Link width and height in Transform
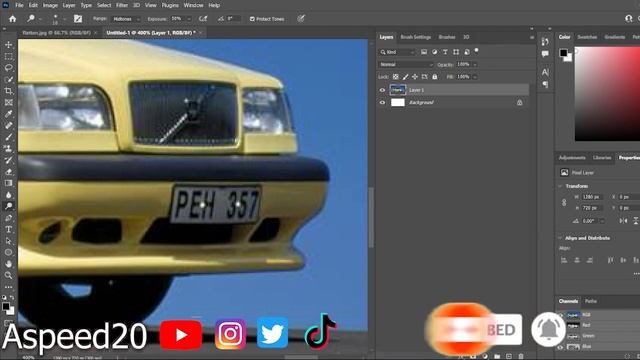 [x=564, y=202]
